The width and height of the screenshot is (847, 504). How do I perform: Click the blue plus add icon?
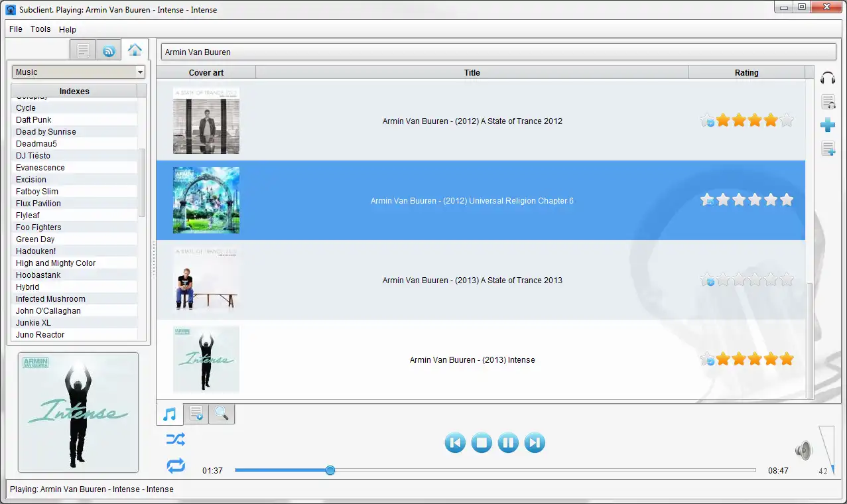[828, 125]
